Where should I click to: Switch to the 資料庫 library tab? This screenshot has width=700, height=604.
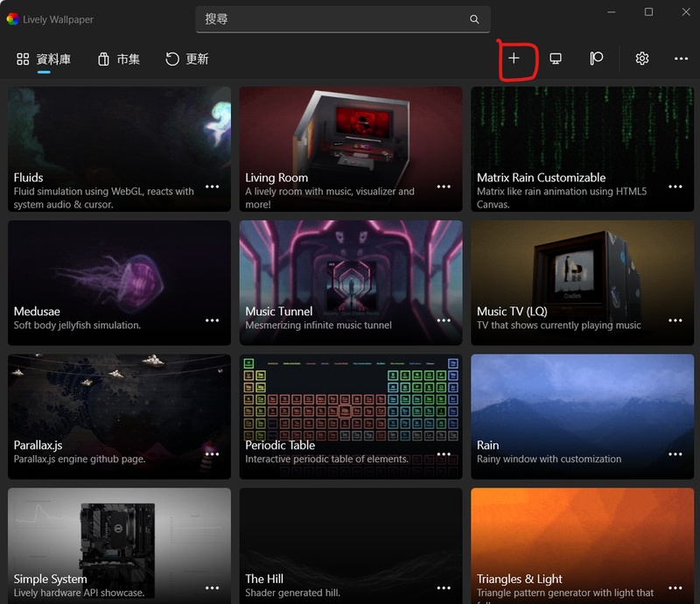44,60
